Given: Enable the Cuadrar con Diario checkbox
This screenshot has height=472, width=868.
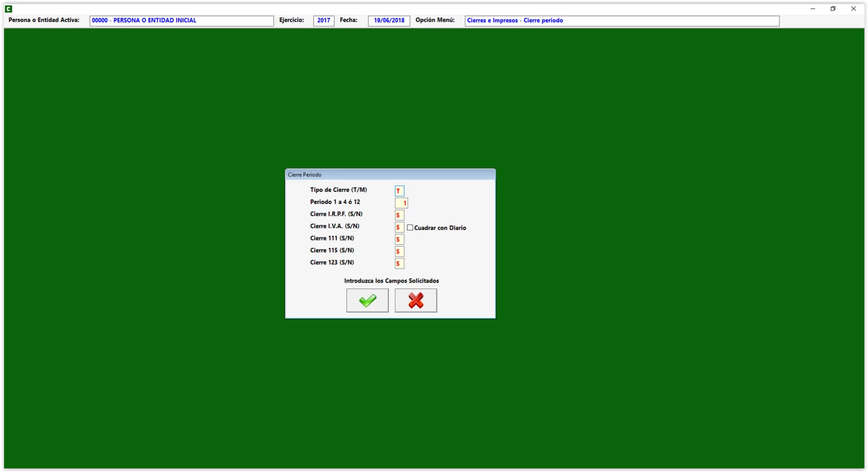Looking at the screenshot, I should 410,228.
